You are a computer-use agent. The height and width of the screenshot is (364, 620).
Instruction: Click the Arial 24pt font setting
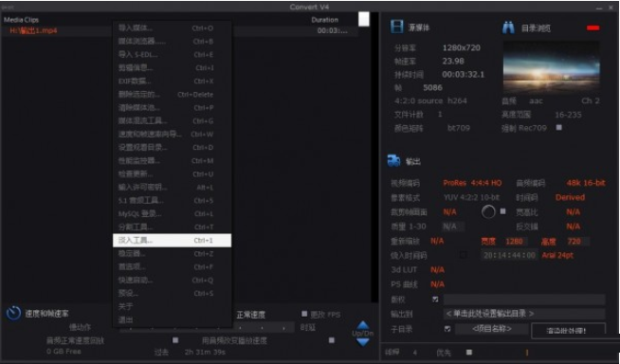click(557, 255)
